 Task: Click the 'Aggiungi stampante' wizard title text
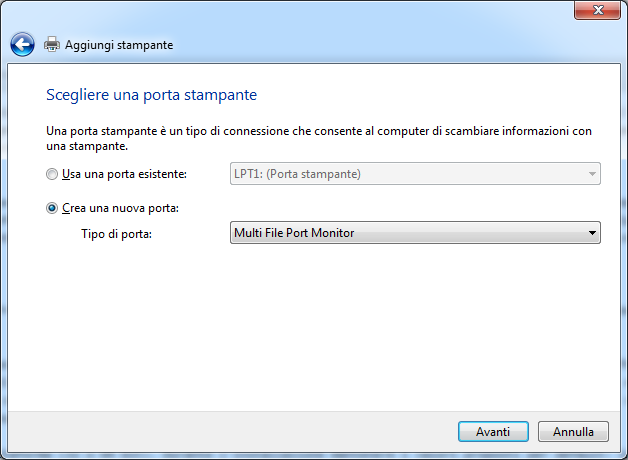[x=119, y=45]
